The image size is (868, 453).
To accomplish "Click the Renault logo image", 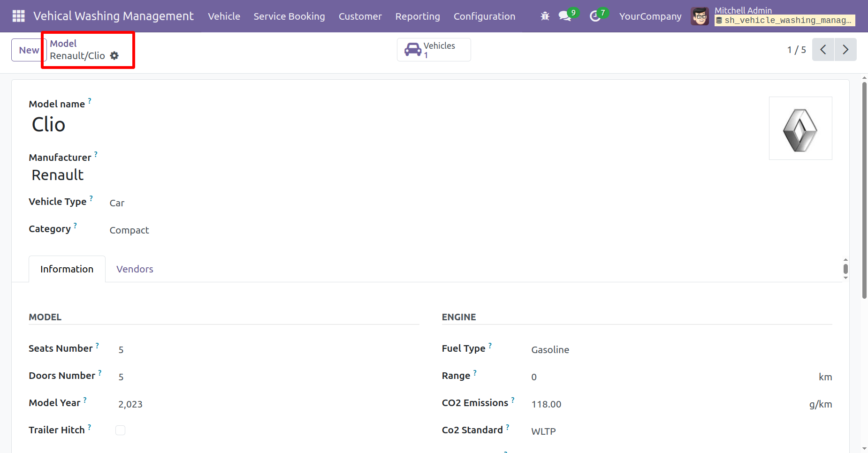I will tap(800, 128).
